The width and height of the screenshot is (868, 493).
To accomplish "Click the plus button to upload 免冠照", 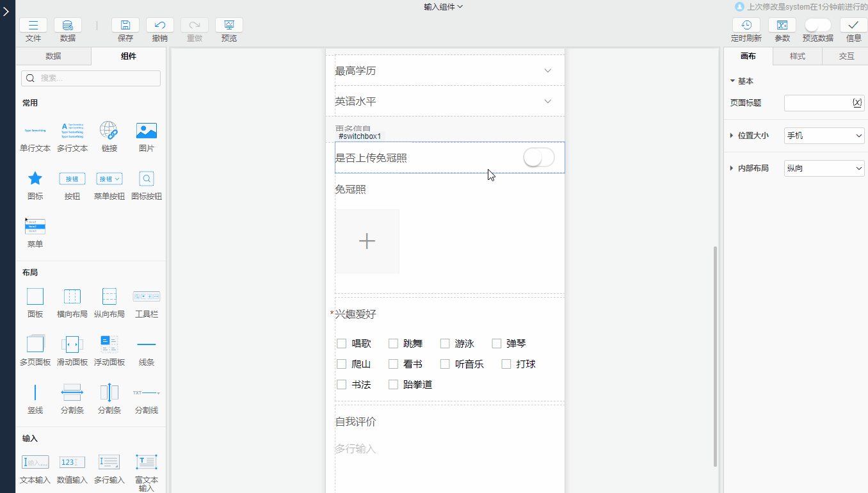I will click(367, 241).
